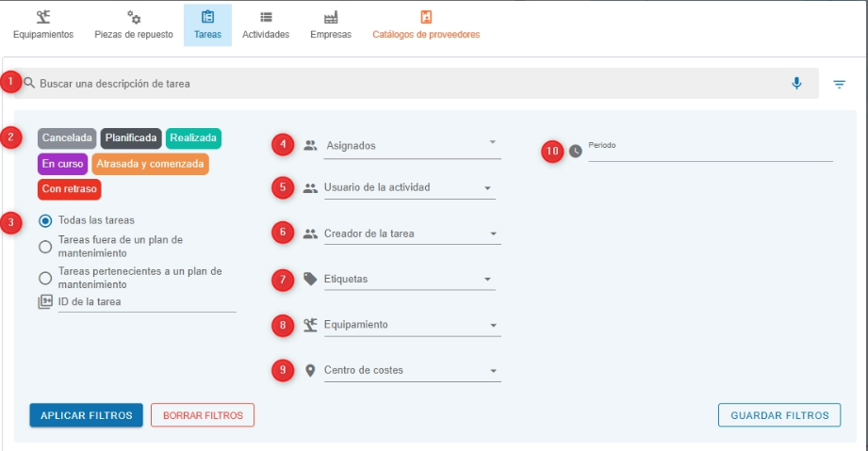Toggle the filter list icon
Viewport: 868px width, 451px height.
coord(839,85)
